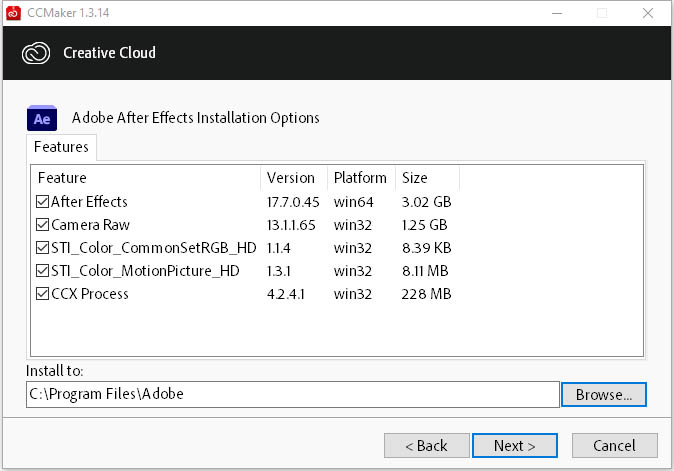Screen dimensions: 674x471
Task: Click the Install to path field
Action: pos(292,394)
